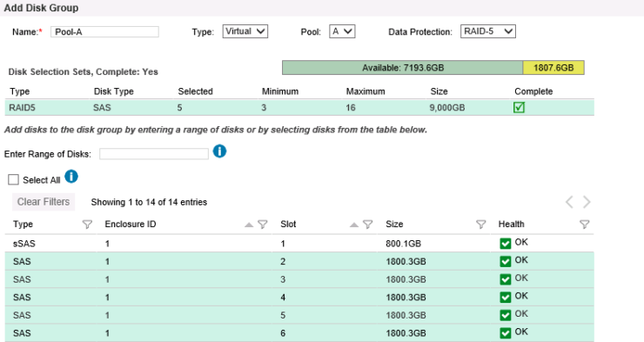Click the Complete checkmark in RAID5 row
The width and height of the screenshot is (644, 342).
[x=519, y=108]
